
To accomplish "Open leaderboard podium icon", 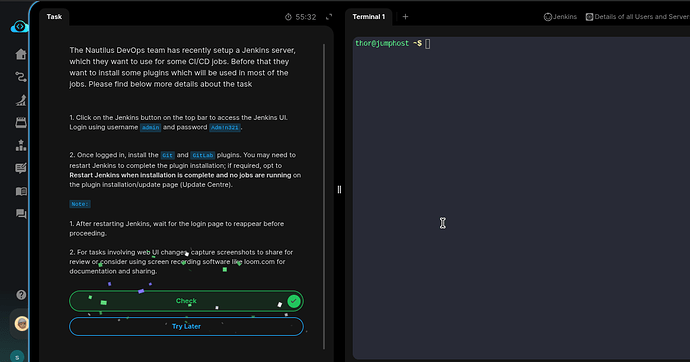I will (21, 145).
